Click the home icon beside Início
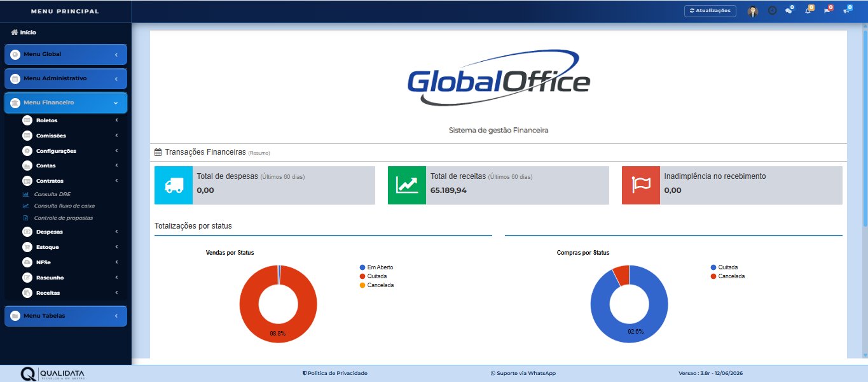 (15, 32)
